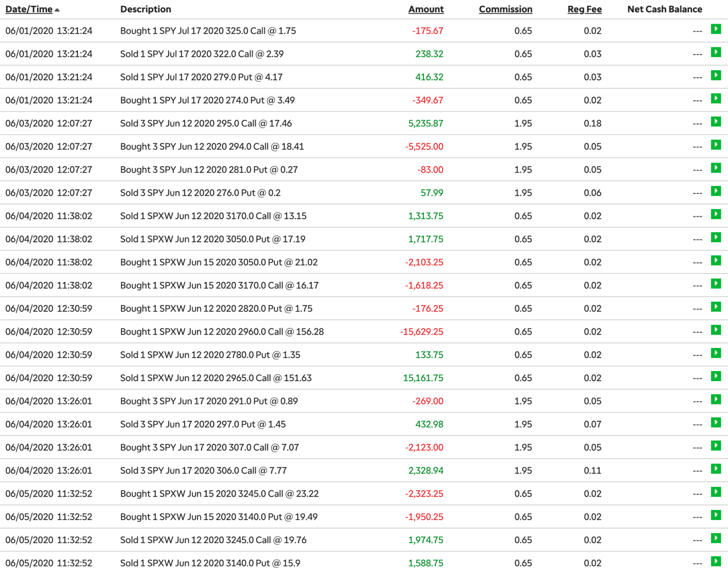This screenshot has width=728, height=574.
Task: Click the Reg Fee sort link
Action: tap(585, 9)
